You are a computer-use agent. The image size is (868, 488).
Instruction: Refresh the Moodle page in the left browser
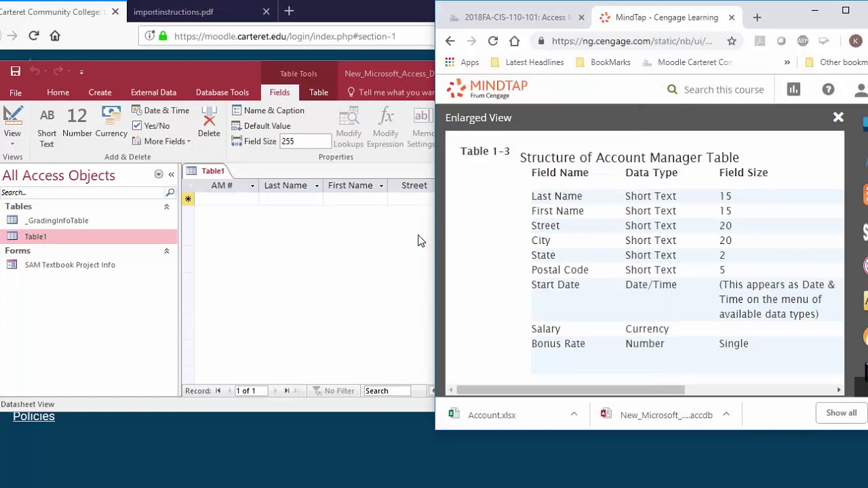(x=34, y=36)
